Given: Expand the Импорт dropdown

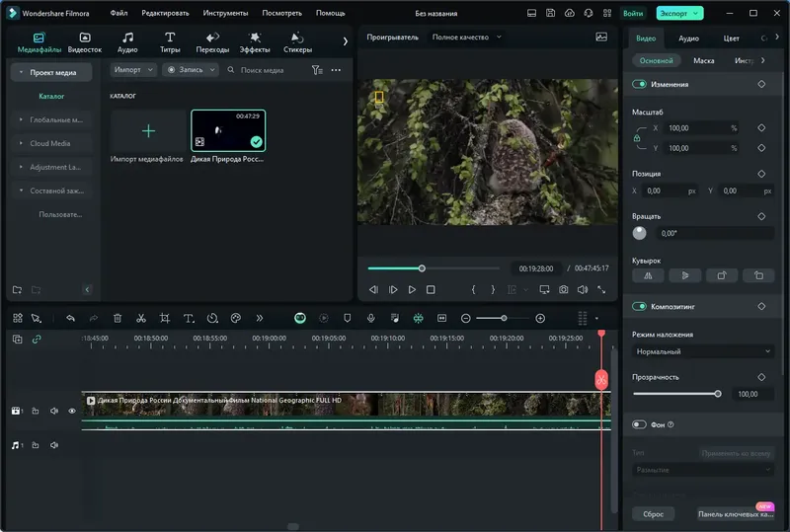Looking at the screenshot, I should [134, 70].
